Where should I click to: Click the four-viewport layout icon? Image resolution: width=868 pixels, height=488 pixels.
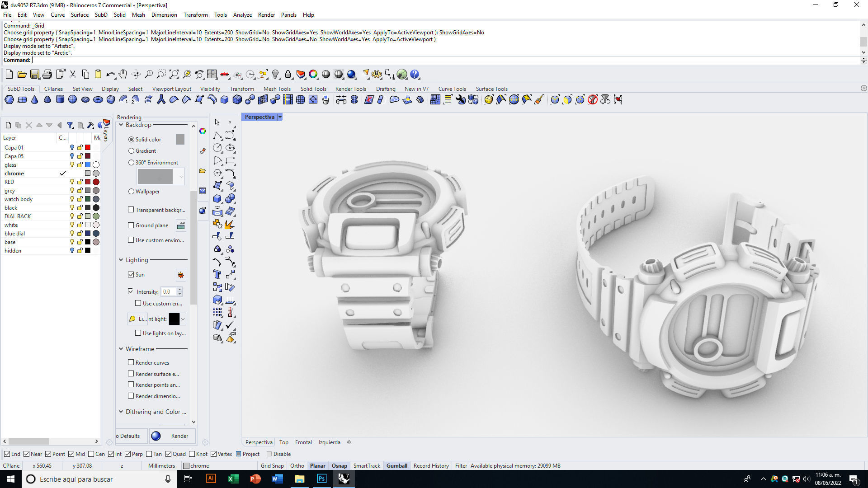(212, 74)
